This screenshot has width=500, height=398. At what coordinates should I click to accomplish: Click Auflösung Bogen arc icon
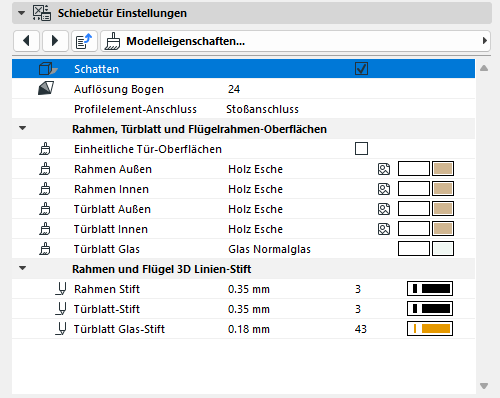click(x=46, y=89)
